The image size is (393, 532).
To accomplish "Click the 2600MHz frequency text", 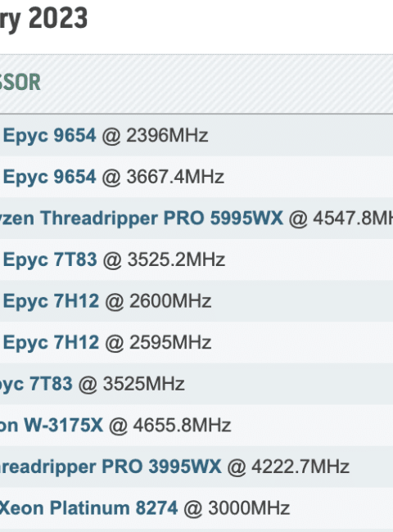I will point(170,301).
